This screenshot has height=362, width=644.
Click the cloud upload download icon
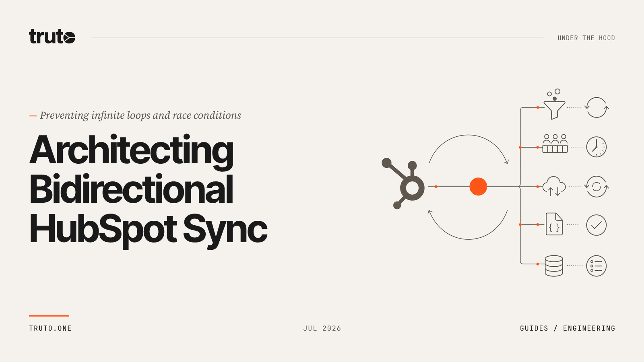[554, 186]
